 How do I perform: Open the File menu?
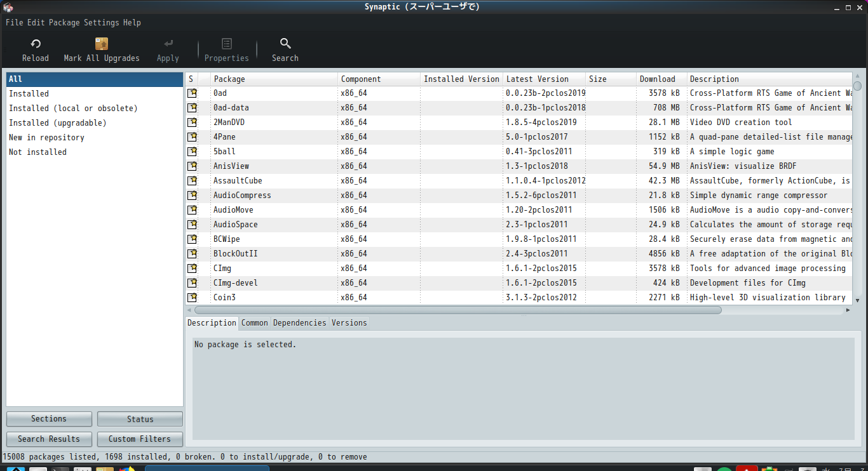pos(15,22)
